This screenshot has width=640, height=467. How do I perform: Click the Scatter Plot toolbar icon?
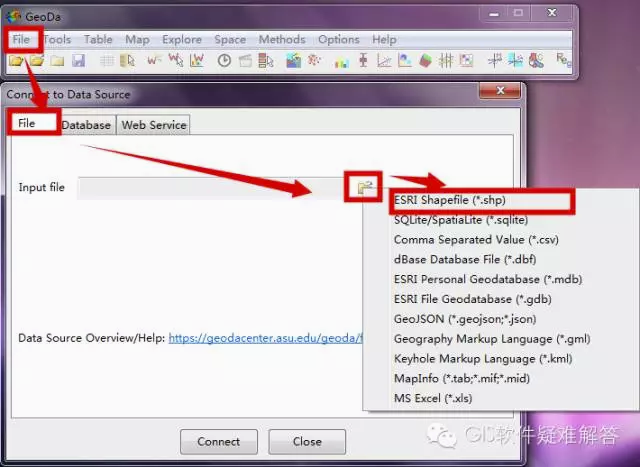(384, 61)
